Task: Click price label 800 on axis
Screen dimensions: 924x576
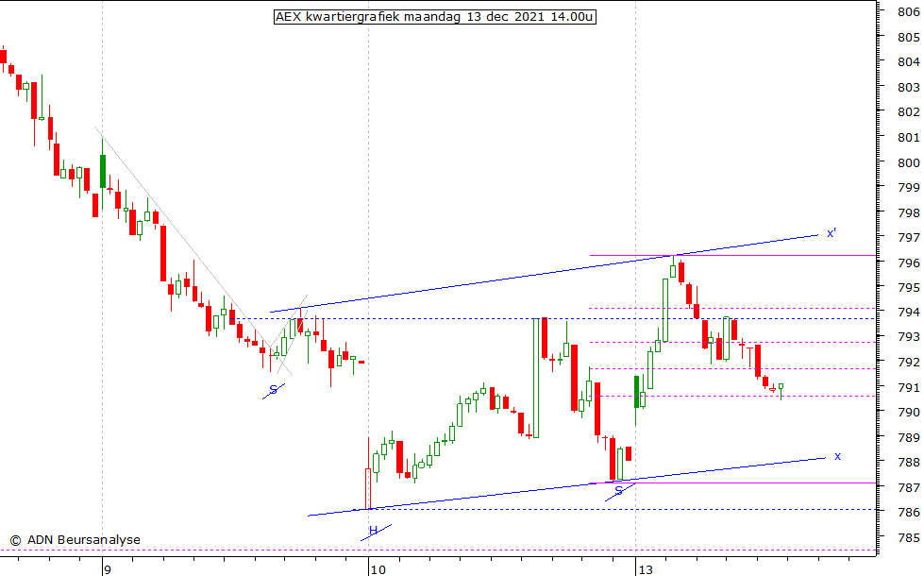Action: pos(908,162)
